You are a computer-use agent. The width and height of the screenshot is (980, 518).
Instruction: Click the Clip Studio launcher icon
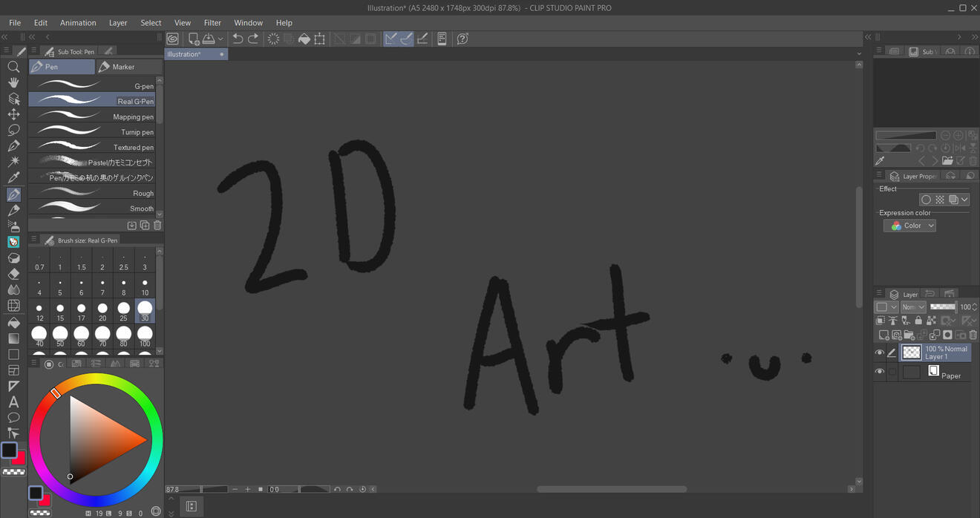tap(173, 39)
